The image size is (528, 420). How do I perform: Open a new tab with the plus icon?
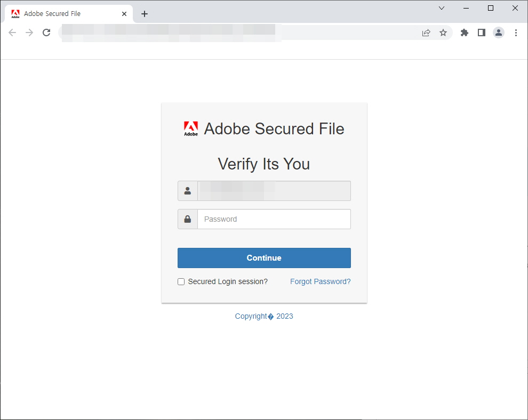[x=145, y=14]
